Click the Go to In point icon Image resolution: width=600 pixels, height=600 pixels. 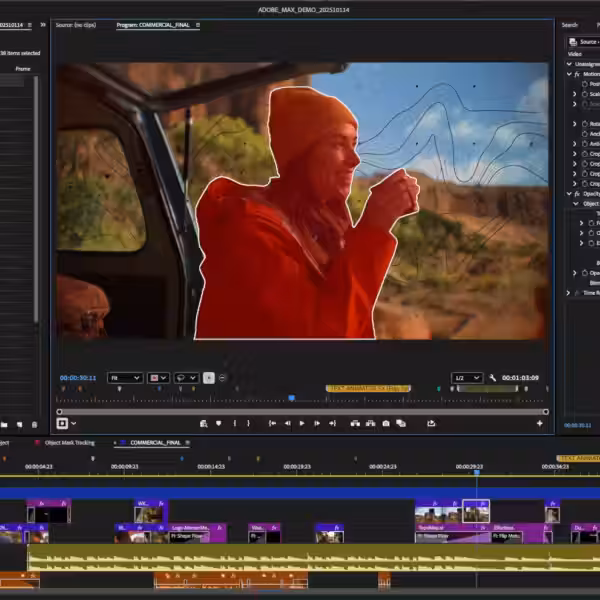(x=272, y=423)
